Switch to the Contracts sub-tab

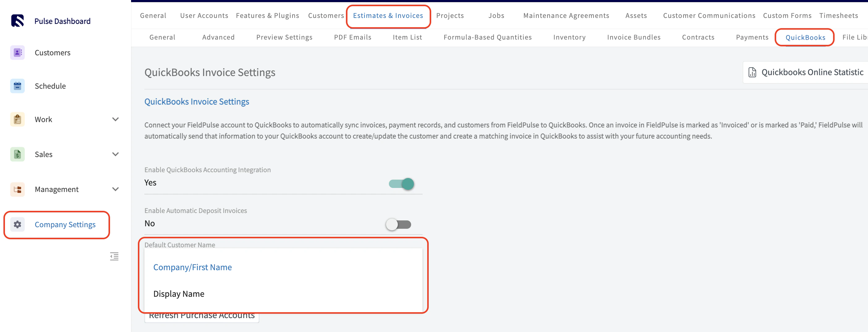click(x=698, y=37)
